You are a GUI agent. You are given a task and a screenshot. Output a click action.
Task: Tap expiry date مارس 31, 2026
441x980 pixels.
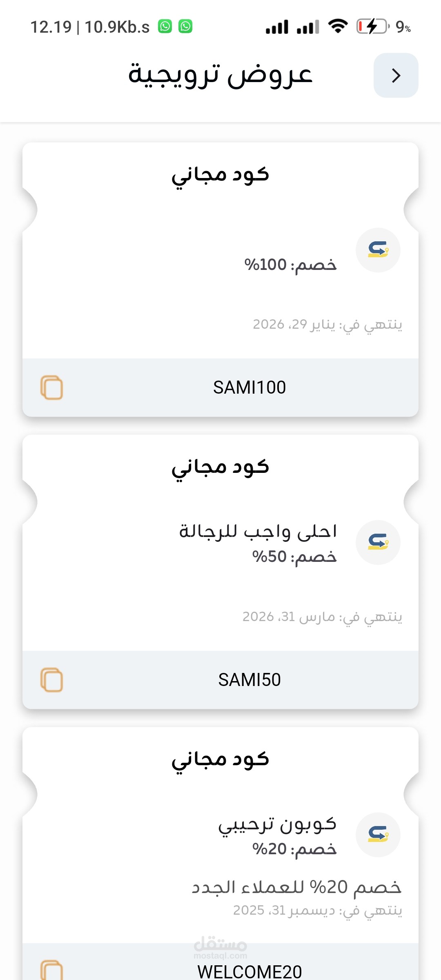[x=322, y=617]
